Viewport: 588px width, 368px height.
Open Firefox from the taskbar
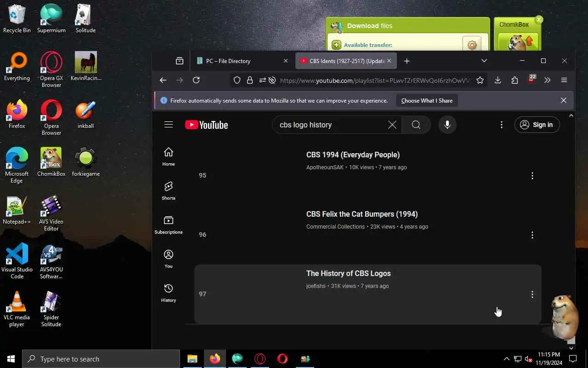coord(215,359)
